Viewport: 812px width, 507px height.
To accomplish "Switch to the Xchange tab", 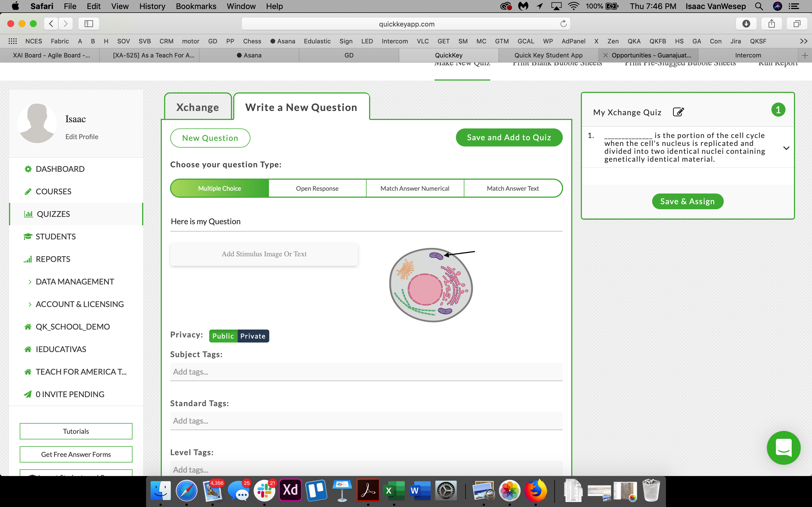I will (x=198, y=107).
